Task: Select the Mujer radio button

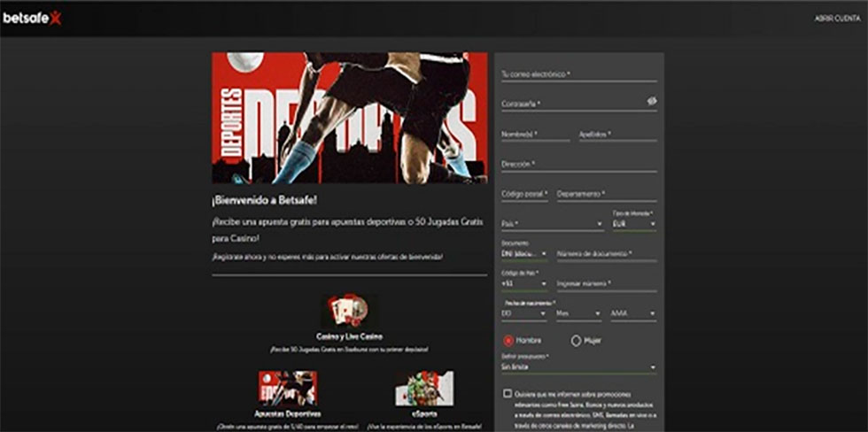Action: [577, 341]
